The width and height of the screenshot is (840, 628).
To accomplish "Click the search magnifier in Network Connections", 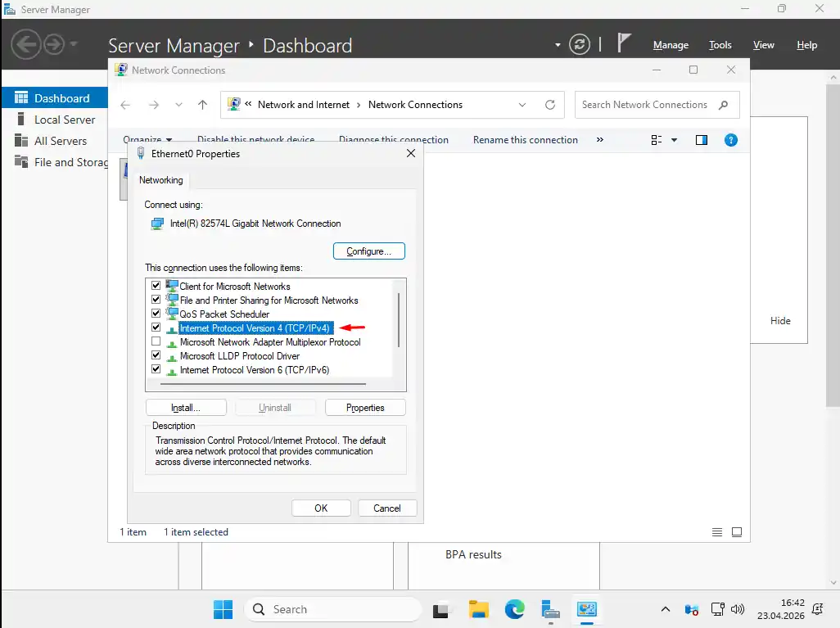I will [723, 105].
